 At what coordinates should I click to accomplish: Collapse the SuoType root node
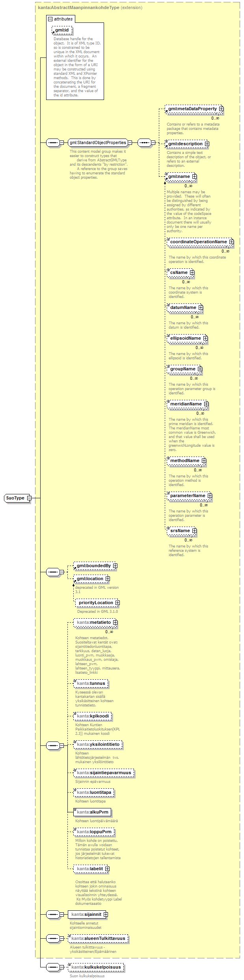(29, 498)
